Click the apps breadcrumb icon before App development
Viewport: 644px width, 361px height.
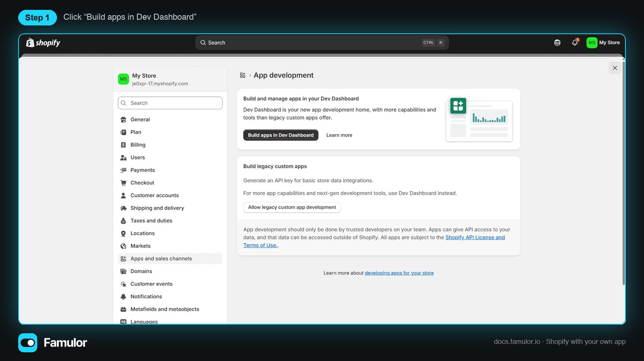pos(243,75)
